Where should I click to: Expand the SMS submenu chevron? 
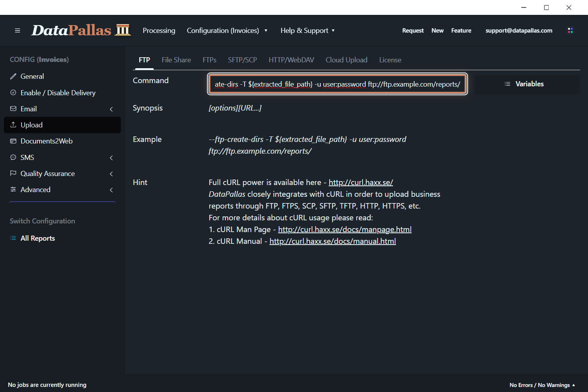point(111,158)
